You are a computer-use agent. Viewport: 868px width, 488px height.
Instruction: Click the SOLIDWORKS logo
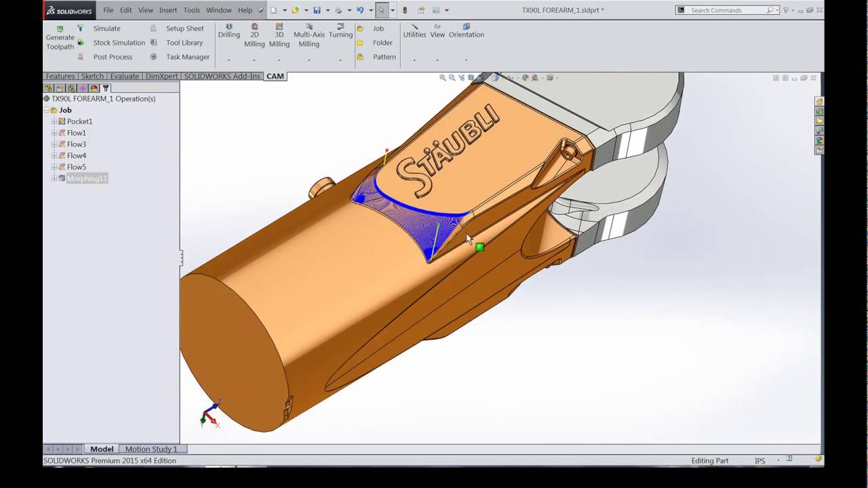click(70, 10)
